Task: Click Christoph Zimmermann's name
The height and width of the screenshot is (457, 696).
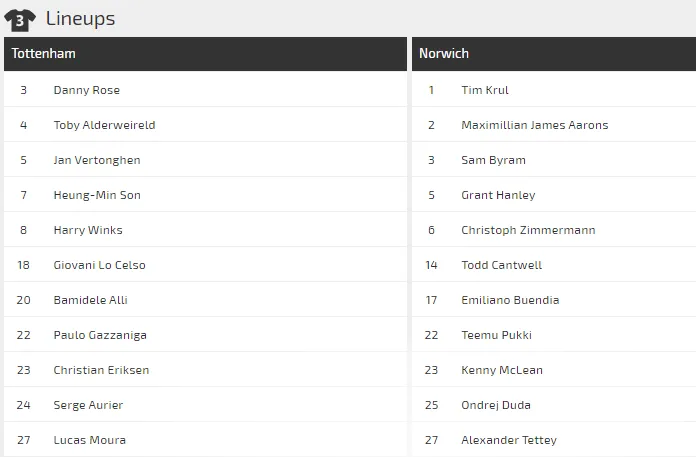Action: [x=528, y=230]
